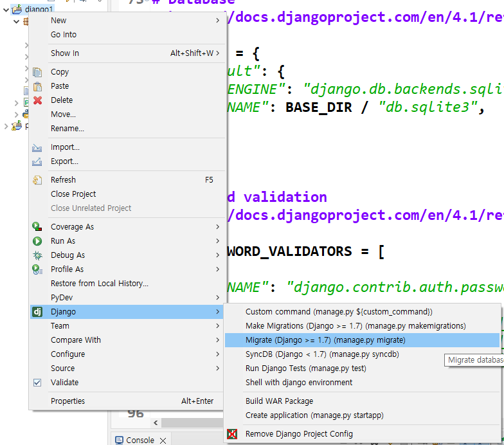
Task: Open Properties menu entry
Action: pos(126,401)
